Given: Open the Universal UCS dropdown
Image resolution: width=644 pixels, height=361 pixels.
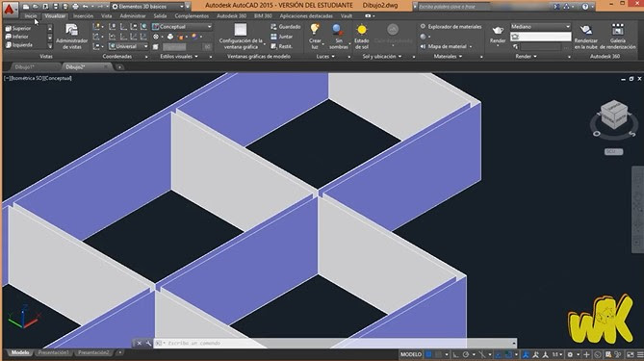Looking at the screenshot, I should (128, 46).
